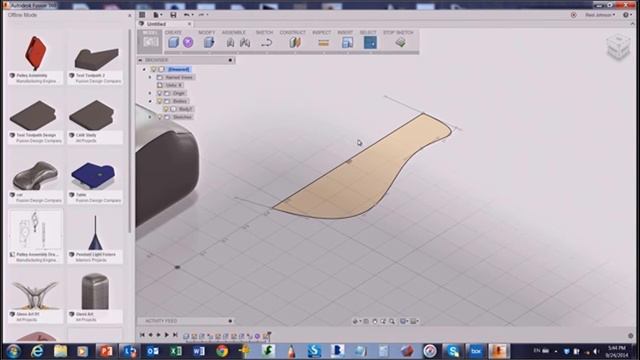This screenshot has width=640, height=360.
Task: Open the CONSTRUCT menu
Action: (293, 32)
